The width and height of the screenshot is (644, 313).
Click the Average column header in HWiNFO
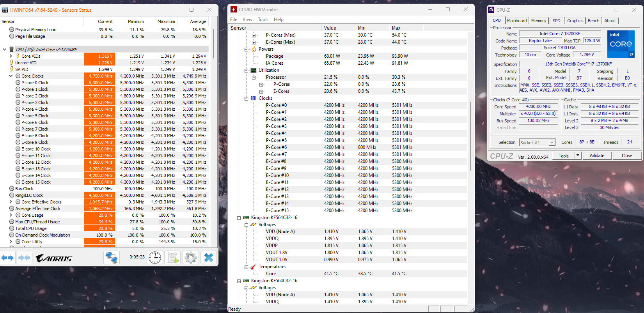[x=193, y=21]
